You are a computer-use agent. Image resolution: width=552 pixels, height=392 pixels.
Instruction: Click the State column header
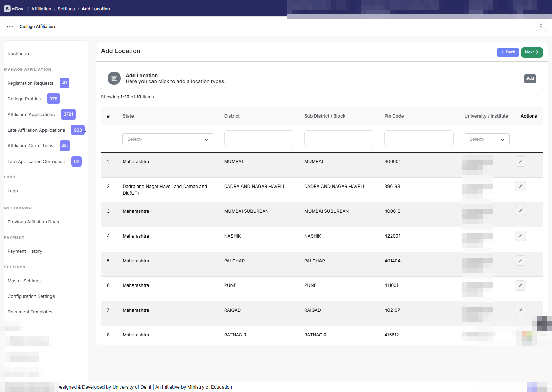(x=128, y=116)
